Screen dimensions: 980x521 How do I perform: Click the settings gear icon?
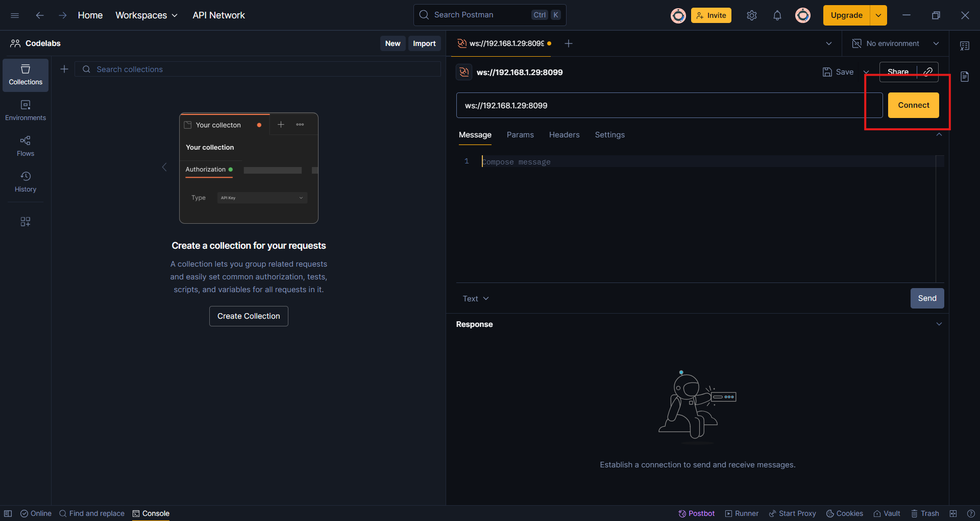tap(751, 15)
